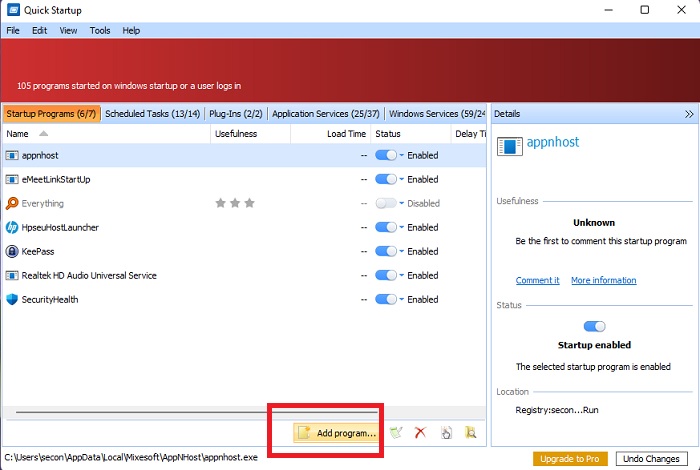This screenshot has width=700, height=470.
Task: Enable the Everything startup switch
Action: point(386,204)
